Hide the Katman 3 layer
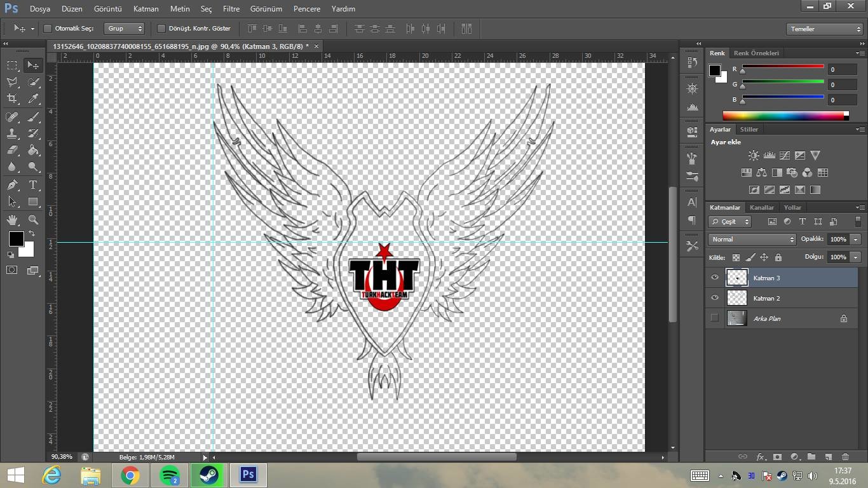Image resolution: width=868 pixels, height=488 pixels. pyautogui.click(x=715, y=278)
